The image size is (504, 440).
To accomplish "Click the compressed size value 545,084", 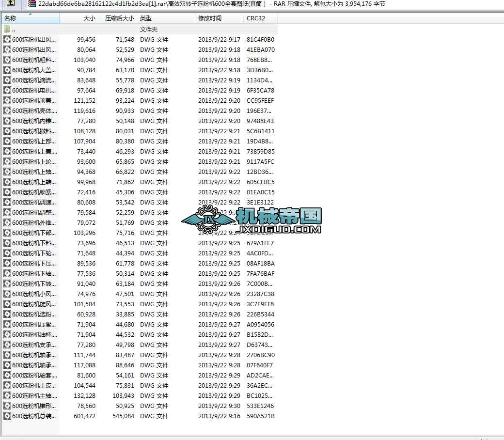I will click(x=124, y=416).
